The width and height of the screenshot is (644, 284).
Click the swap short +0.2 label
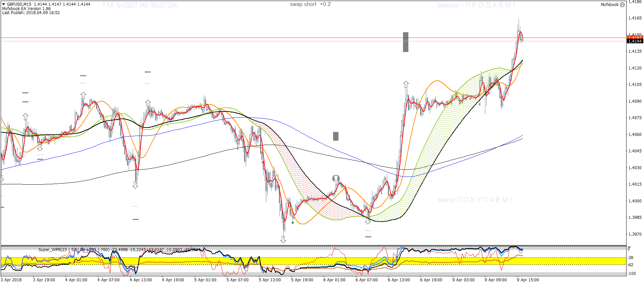pos(310,4)
